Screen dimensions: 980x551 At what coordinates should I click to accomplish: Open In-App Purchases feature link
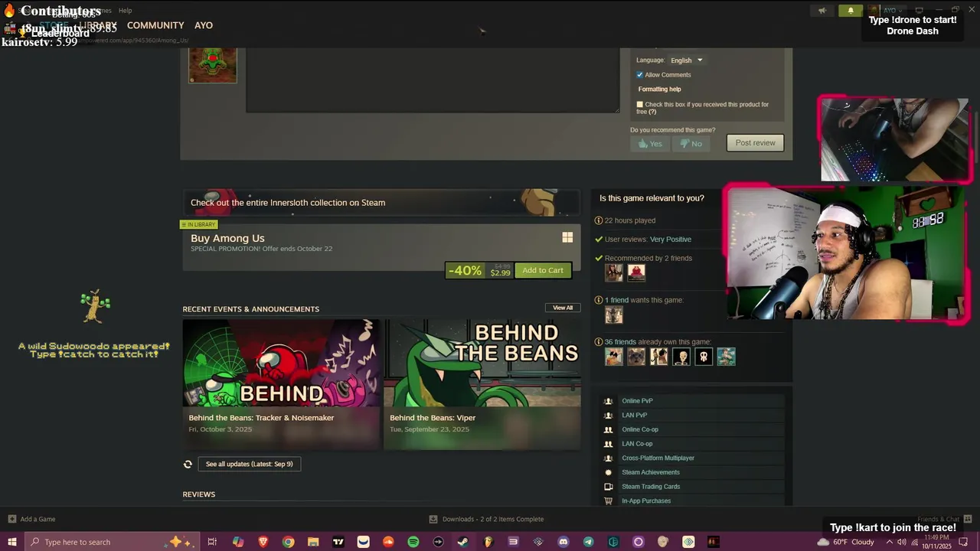click(x=693, y=500)
